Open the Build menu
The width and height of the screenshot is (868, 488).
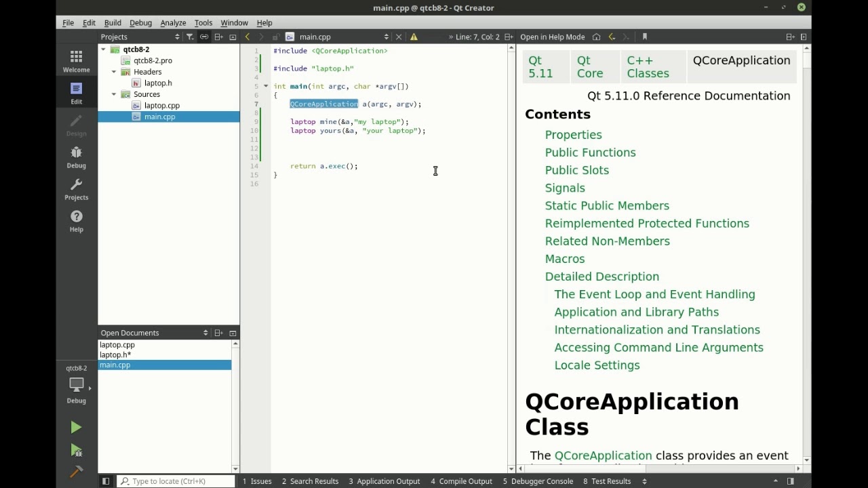click(x=113, y=22)
